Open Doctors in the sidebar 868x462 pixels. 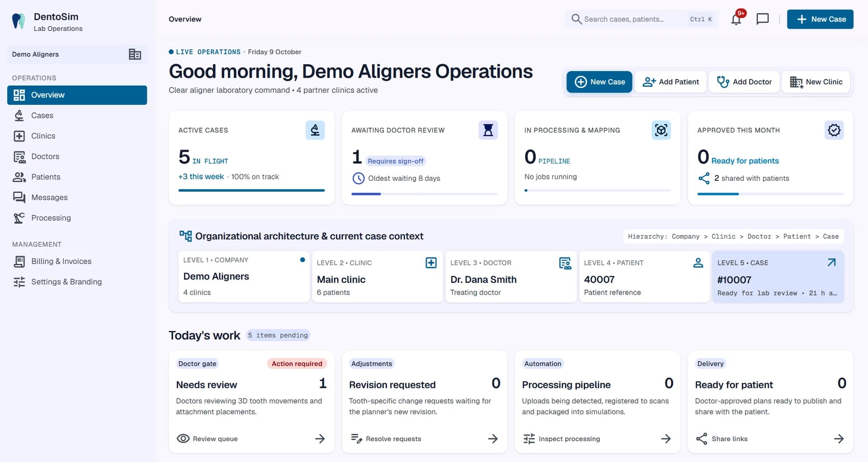[x=77, y=156]
